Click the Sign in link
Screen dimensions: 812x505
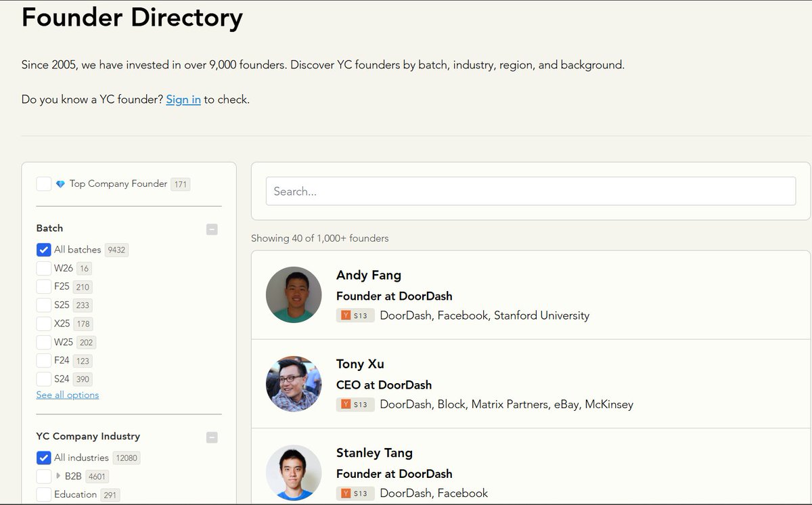click(183, 100)
